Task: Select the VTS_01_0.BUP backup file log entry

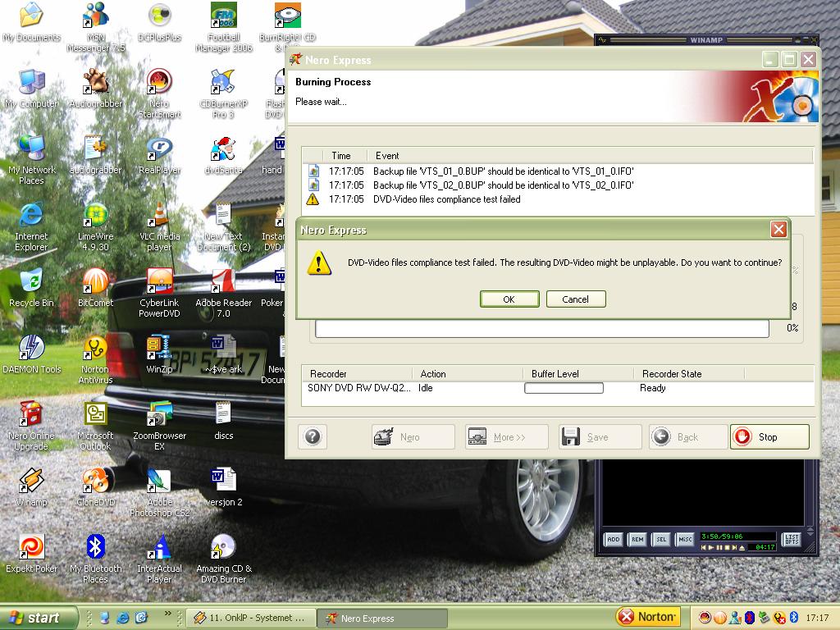Action: [557, 171]
